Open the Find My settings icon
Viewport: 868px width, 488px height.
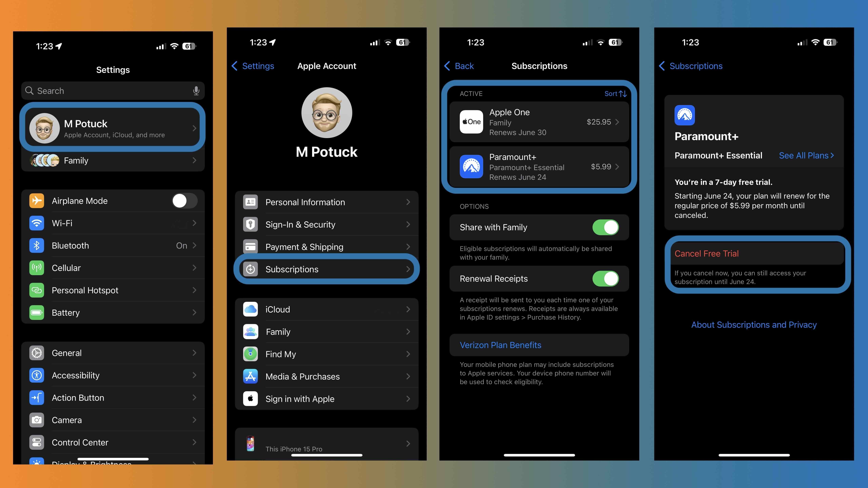click(250, 354)
